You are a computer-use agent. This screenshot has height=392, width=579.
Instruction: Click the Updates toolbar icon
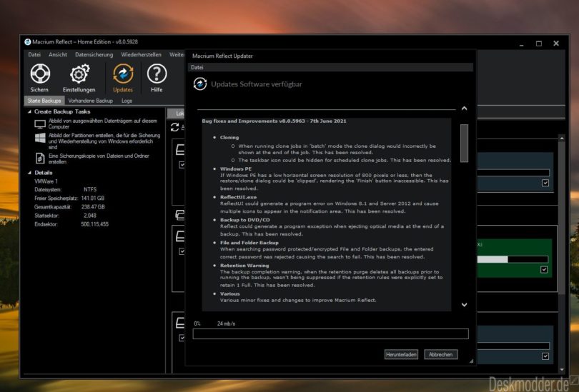click(123, 74)
